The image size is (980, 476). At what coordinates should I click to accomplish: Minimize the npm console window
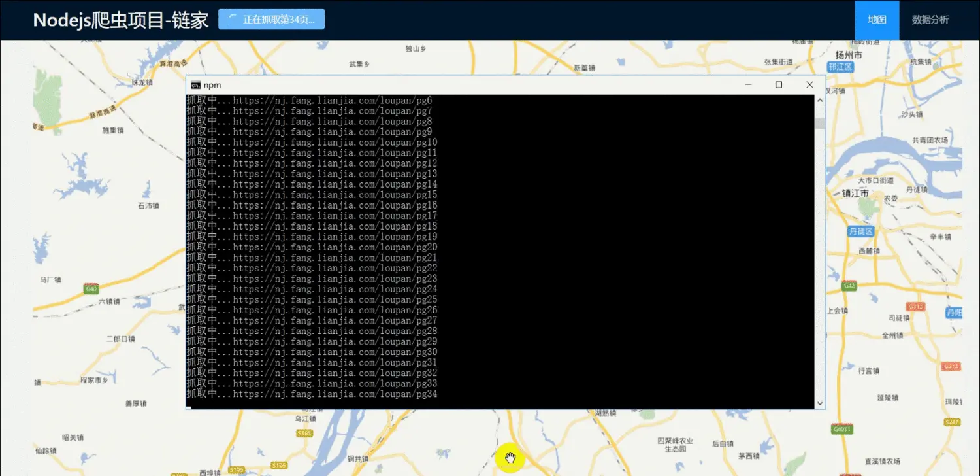click(x=748, y=85)
